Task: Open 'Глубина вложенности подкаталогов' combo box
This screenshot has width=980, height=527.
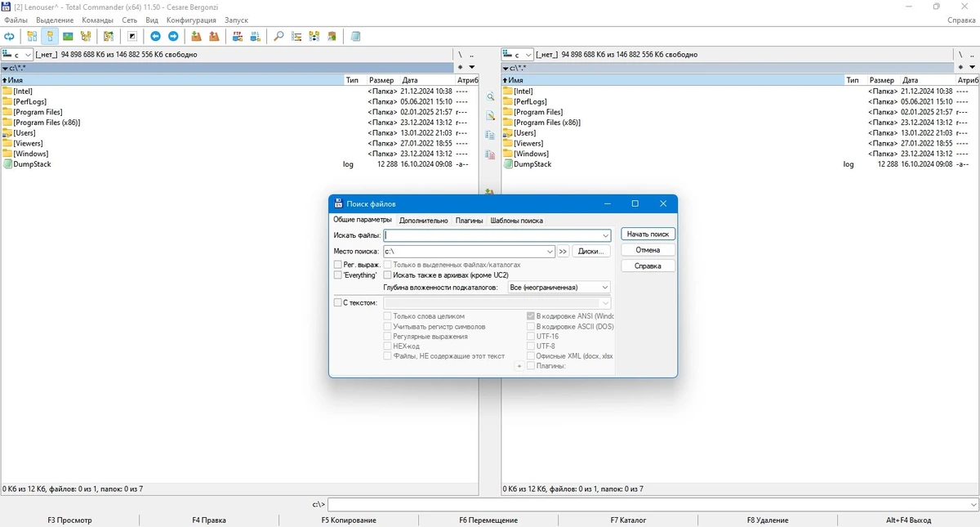Action: pyautogui.click(x=559, y=288)
